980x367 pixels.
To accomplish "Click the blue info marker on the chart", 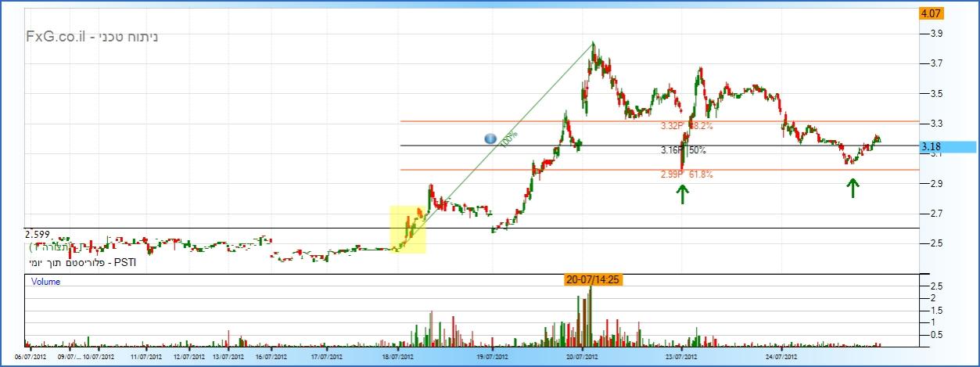I will click(x=490, y=139).
